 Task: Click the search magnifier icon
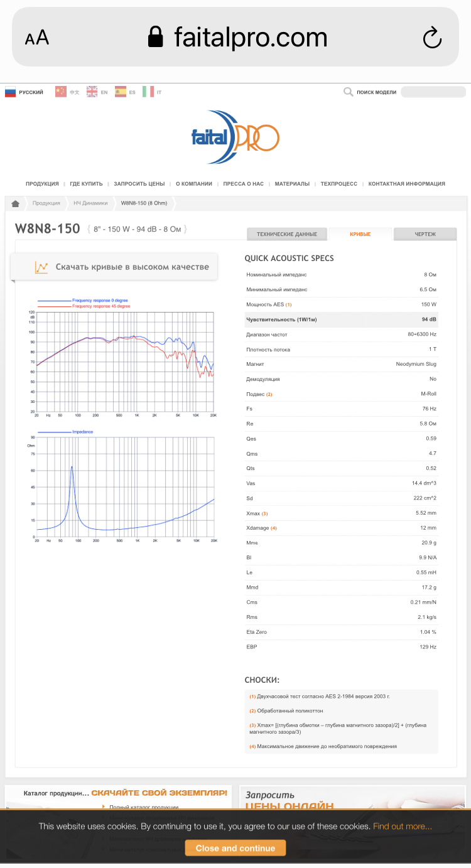tap(349, 92)
